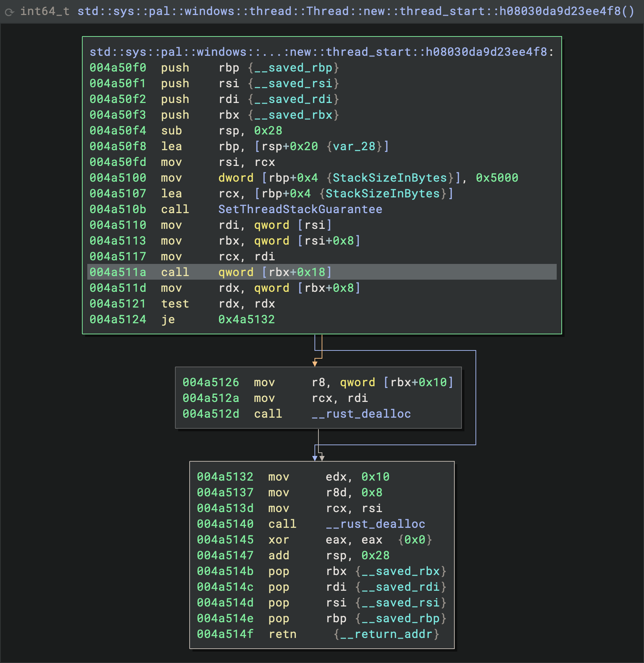Image resolution: width=644 pixels, height=663 pixels.
Task: Click the address 004a50f0 of first instruction
Action: (x=118, y=68)
